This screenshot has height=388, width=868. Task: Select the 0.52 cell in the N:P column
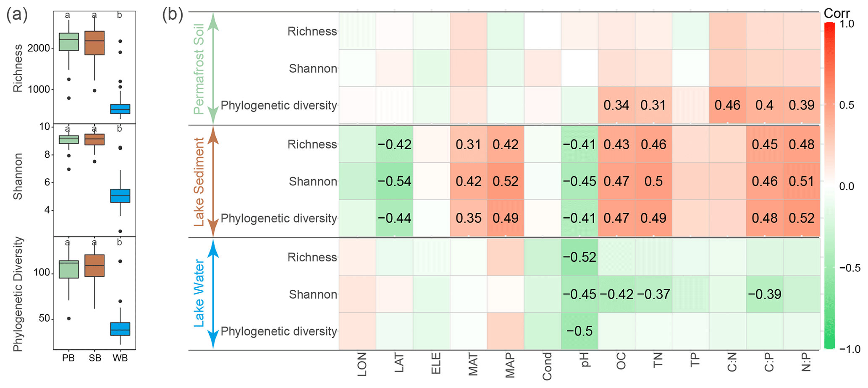pos(801,218)
